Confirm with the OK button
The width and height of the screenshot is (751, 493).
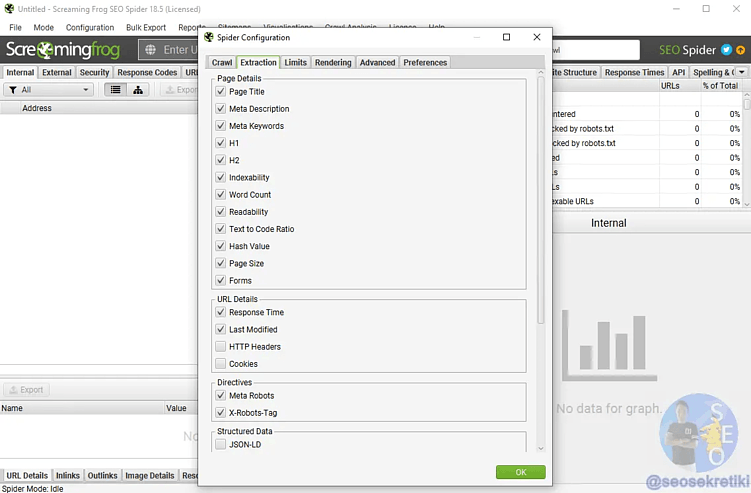(x=521, y=472)
